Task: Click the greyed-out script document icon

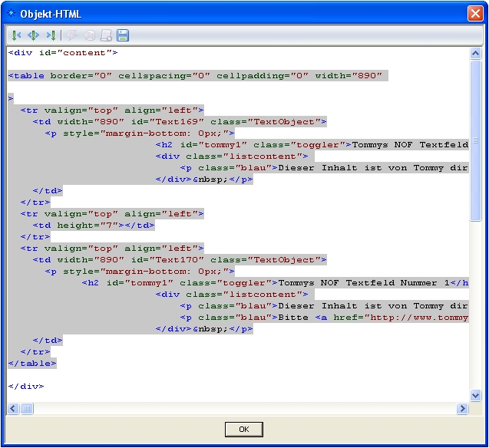Action: (106, 35)
